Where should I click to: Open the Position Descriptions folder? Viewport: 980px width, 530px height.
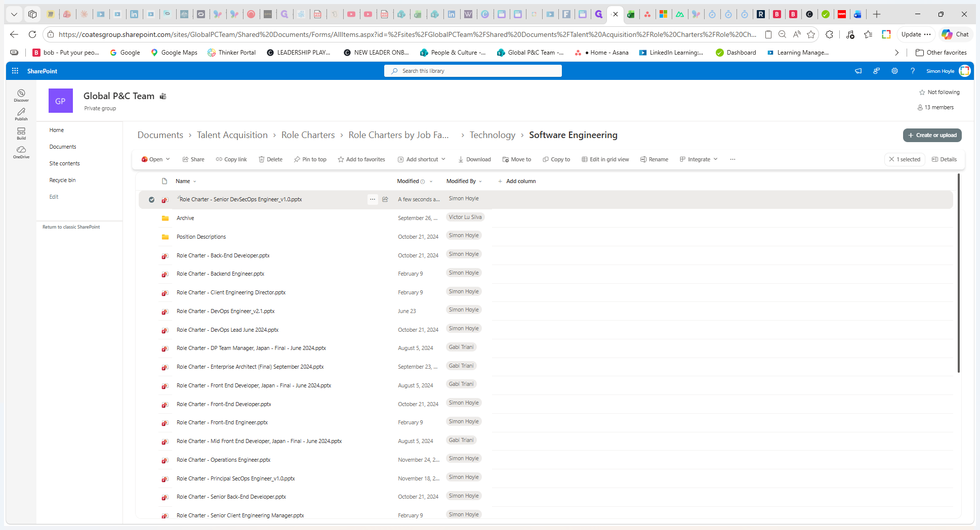pyautogui.click(x=201, y=237)
